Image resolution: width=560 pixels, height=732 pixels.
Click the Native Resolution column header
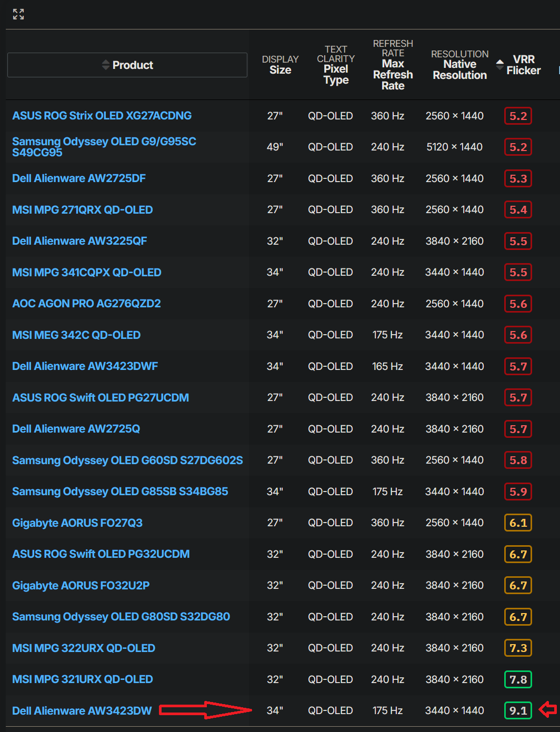point(460,65)
